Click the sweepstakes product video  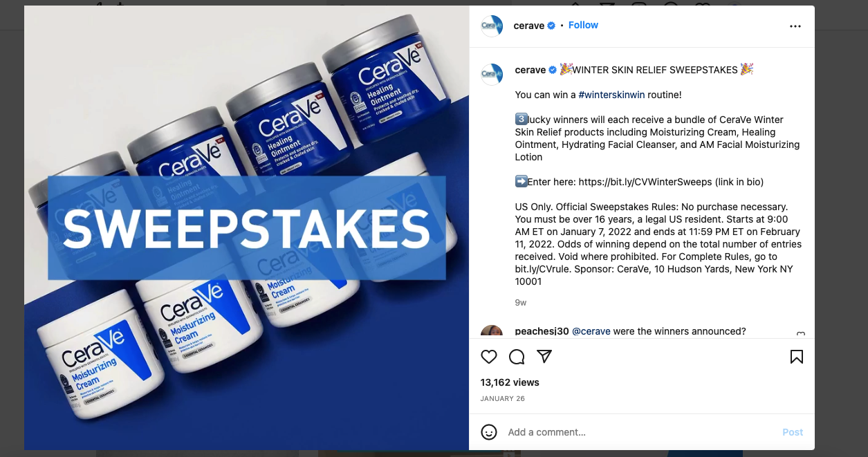point(246,227)
